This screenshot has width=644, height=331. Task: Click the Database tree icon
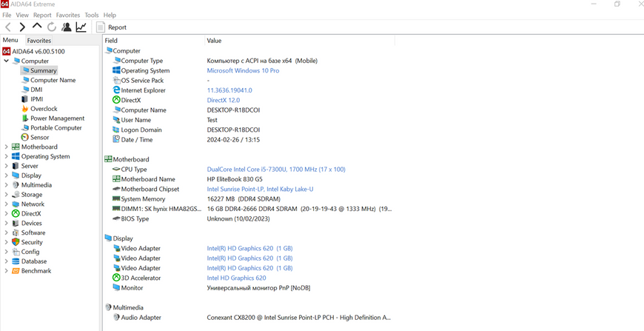(16, 261)
